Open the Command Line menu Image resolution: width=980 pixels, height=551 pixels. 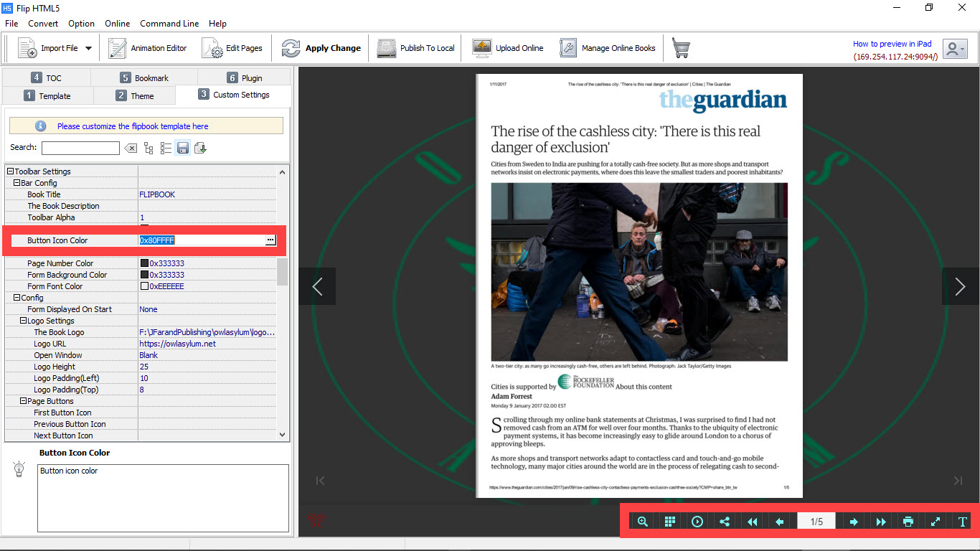(169, 24)
